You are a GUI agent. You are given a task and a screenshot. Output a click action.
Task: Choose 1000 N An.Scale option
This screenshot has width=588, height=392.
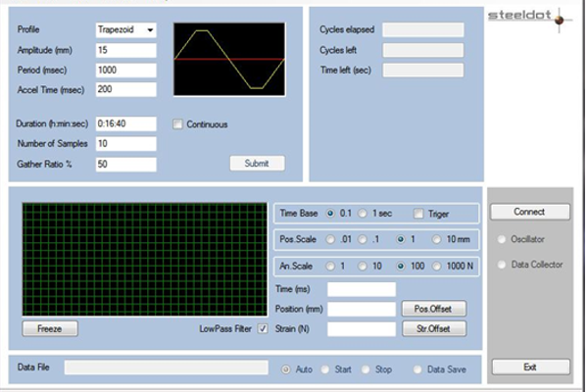(x=439, y=265)
